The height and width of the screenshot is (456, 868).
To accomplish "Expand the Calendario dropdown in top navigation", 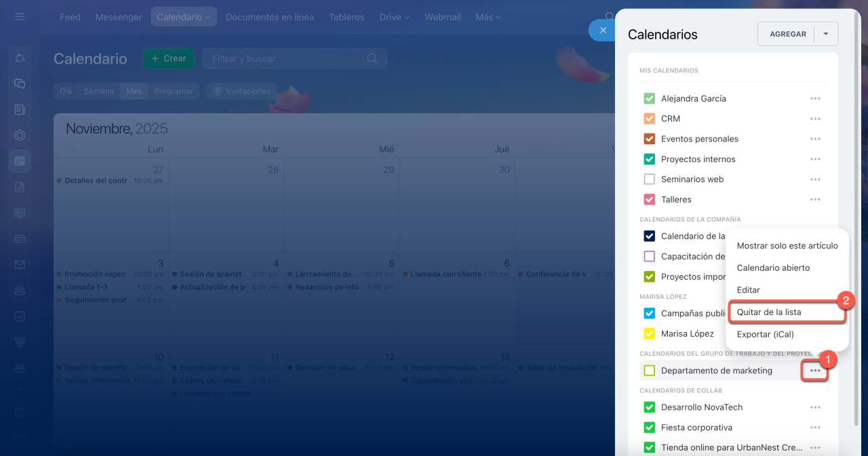I will (x=182, y=17).
